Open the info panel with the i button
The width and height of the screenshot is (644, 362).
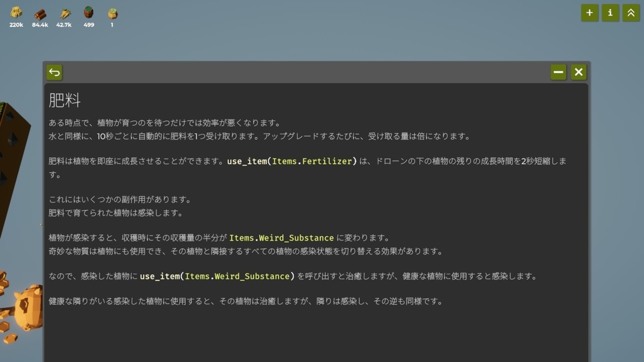pos(610,13)
